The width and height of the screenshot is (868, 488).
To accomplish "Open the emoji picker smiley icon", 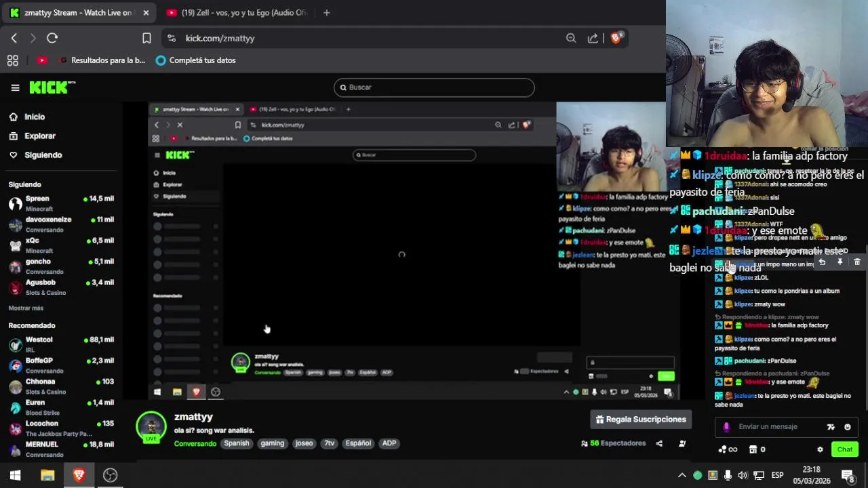I will [x=847, y=427].
